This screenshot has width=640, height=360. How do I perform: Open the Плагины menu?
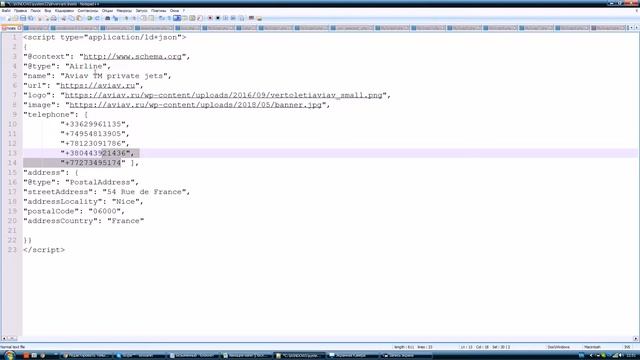159,11
